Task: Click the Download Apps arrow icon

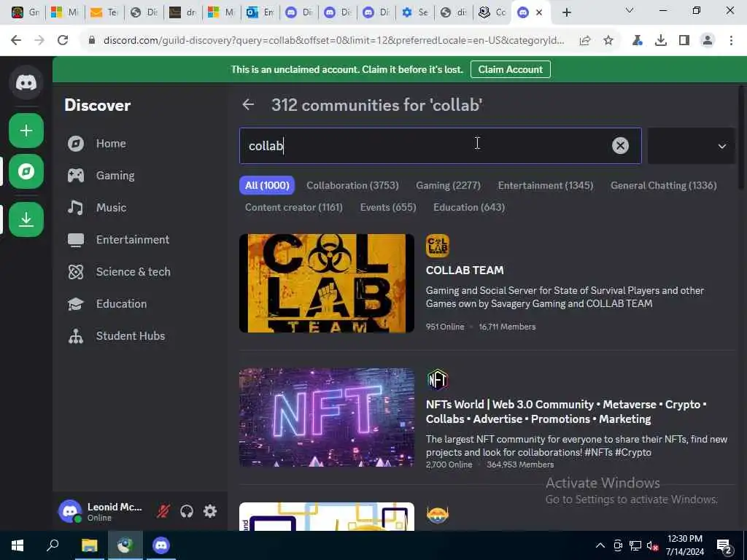Action: click(x=26, y=219)
